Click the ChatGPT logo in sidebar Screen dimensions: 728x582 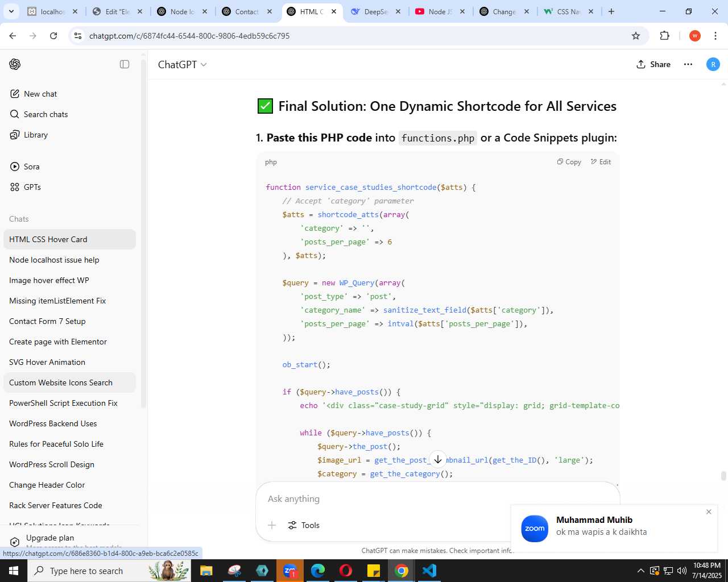[15, 64]
